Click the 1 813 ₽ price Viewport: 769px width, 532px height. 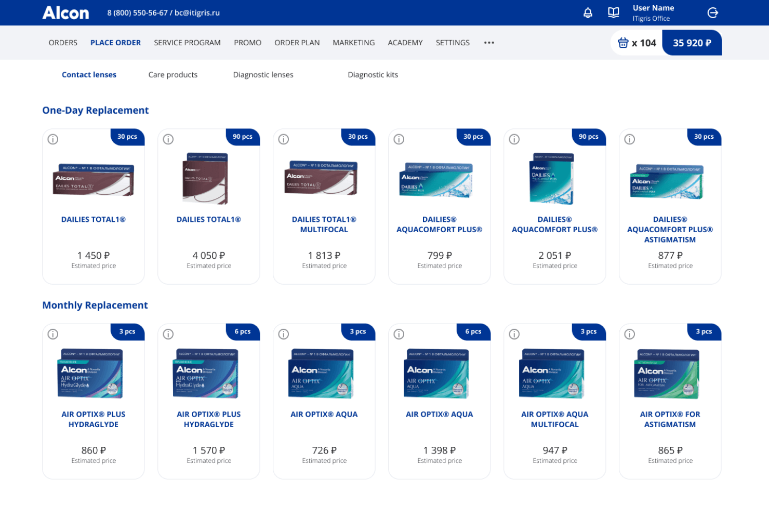[324, 256]
